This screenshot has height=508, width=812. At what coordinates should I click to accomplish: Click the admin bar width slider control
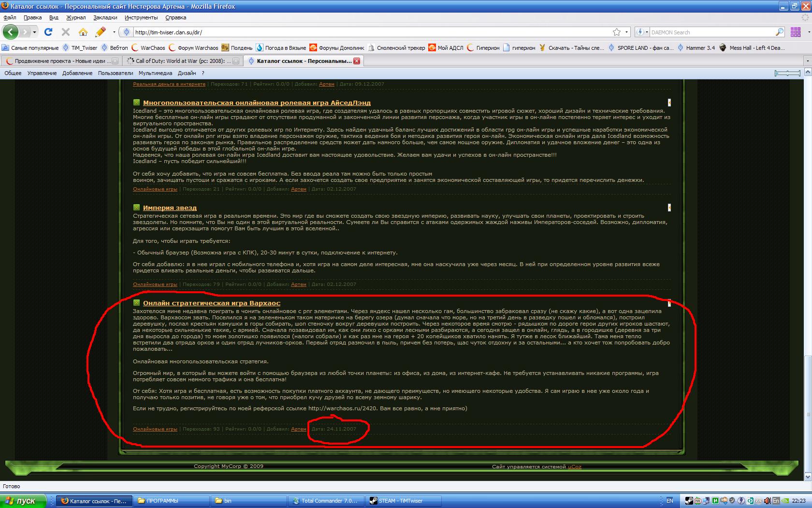tap(787, 73)
